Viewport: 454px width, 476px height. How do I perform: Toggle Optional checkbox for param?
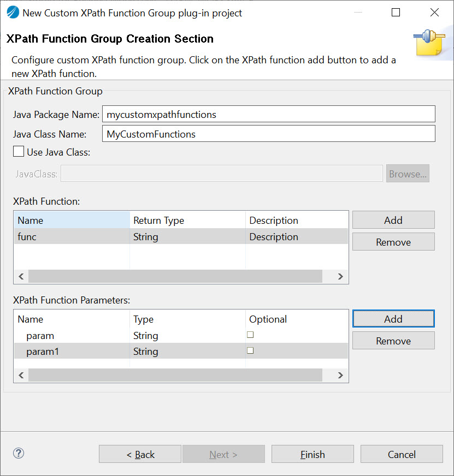250,335
